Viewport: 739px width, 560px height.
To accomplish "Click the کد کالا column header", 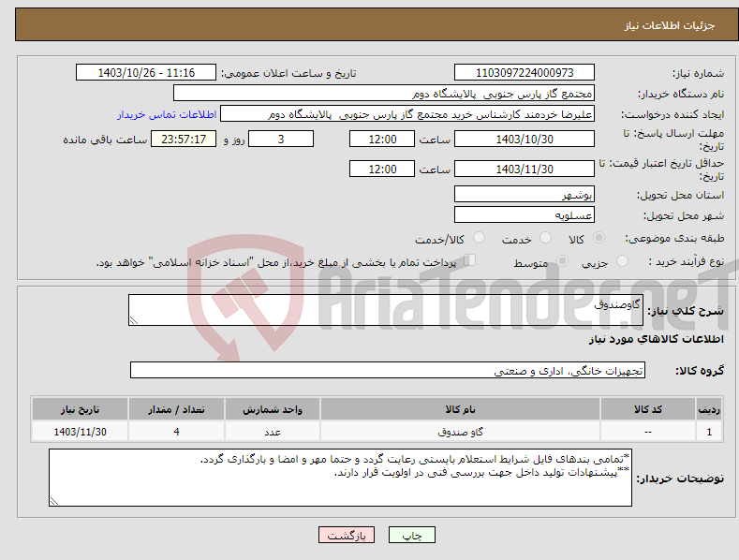I will 648,409.
